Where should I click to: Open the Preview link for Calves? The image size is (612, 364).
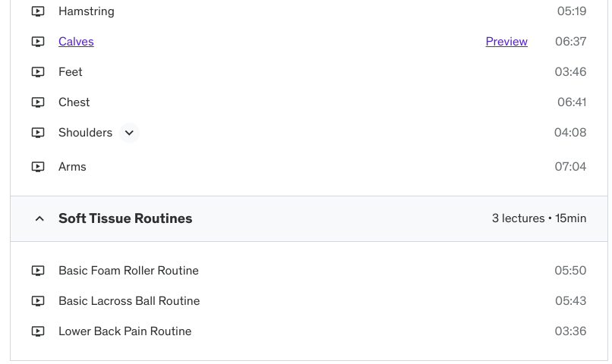[506, 42]
